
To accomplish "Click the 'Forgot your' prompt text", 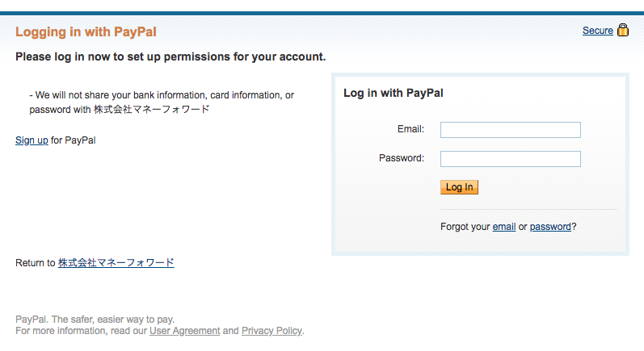I will point(465,227).
